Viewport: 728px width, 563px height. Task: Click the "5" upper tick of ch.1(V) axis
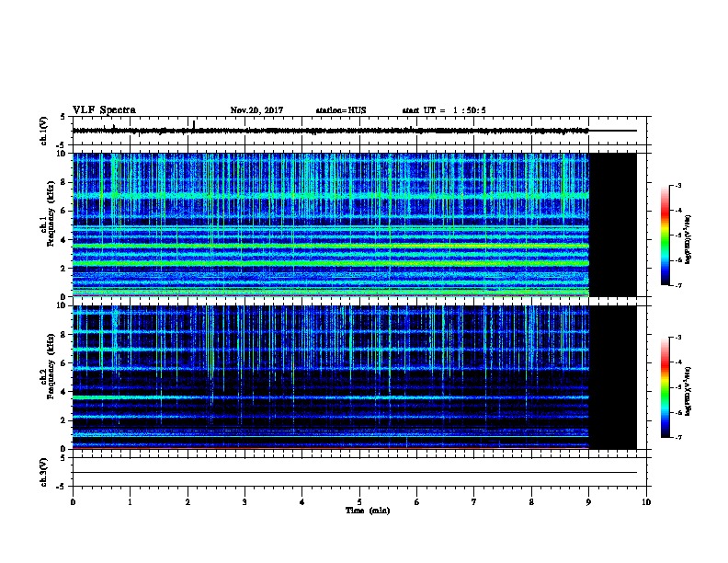[x=63, y=117]
